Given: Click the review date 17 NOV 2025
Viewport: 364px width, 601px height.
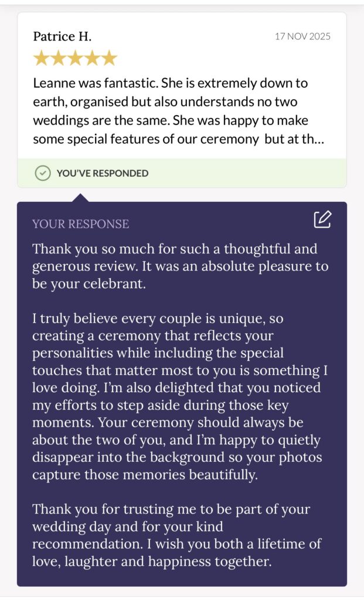Looking at the screenshot, I should coord(302,36).
